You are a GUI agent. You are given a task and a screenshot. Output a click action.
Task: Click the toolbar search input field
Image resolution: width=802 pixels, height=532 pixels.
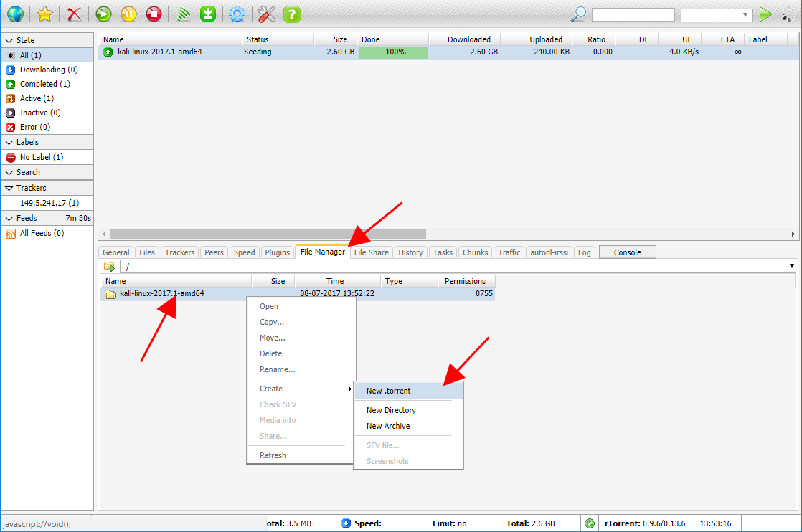click(x=633, y=15)
